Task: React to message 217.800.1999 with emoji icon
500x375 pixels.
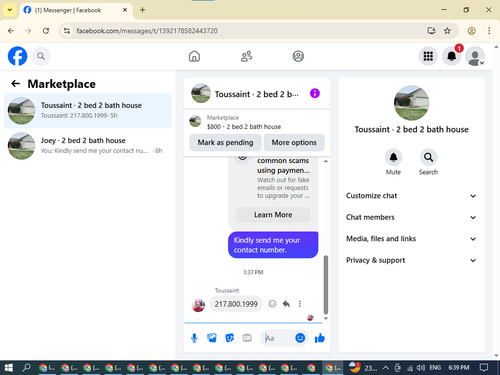Action: click(272, 304)
